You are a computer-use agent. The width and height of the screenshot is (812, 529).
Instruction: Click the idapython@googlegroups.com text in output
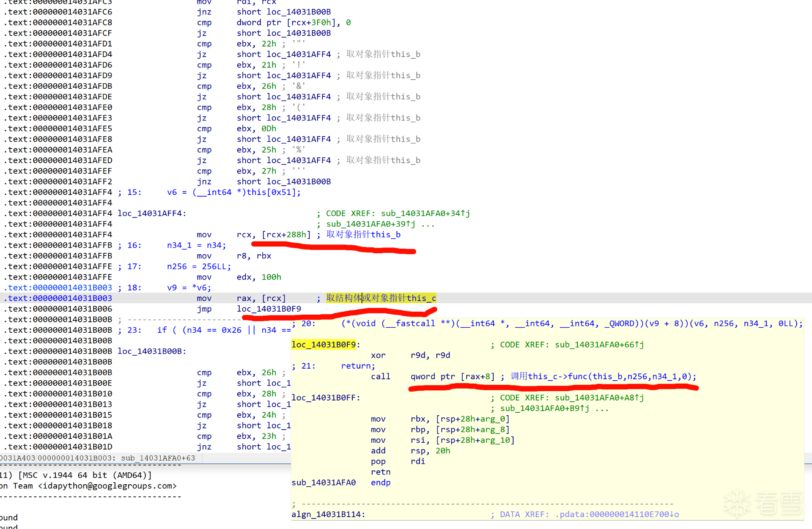[x=107, y=486]
